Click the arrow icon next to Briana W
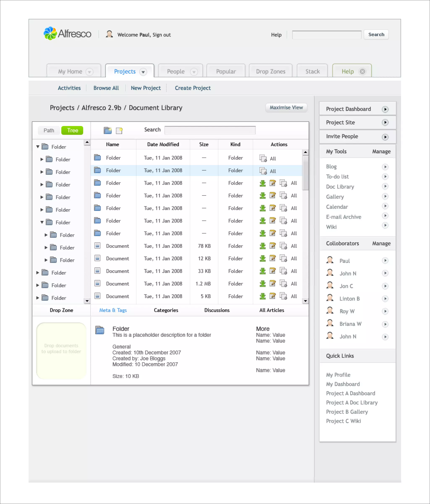Viewport: 430px width, 504px height. click(385, 324)
